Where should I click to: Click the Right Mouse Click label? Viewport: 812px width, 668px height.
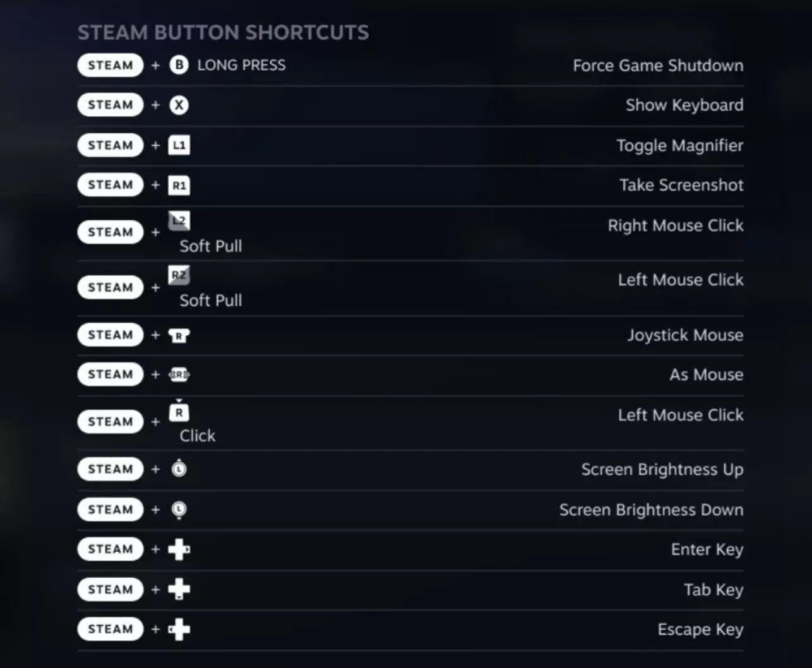point(675,225)
